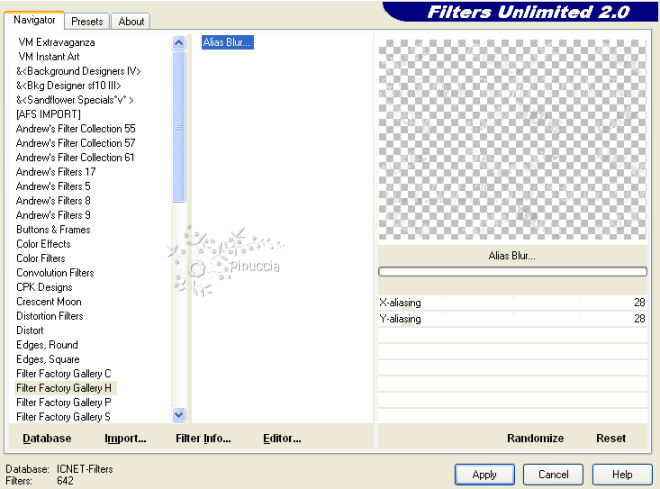Open the filter Editor...
Screen dimensions: 660x489
pos(282,438)
